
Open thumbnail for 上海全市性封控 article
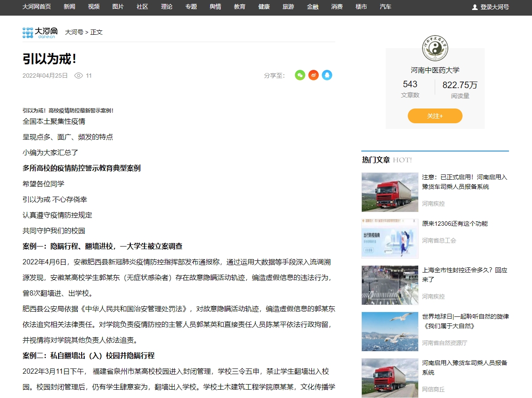coord(390,285)
